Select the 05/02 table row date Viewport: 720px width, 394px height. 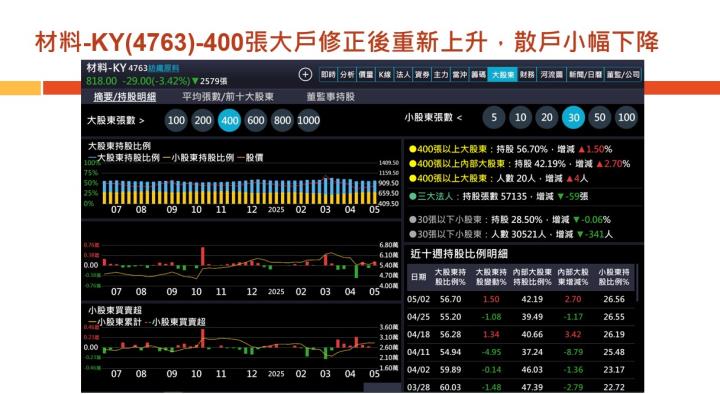[x=418, y=299]
